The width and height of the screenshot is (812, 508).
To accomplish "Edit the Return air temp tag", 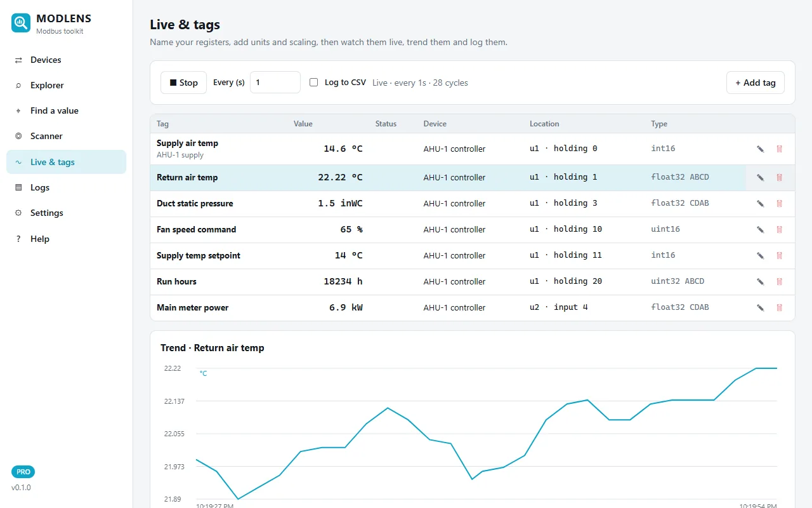I will (760, 178).
